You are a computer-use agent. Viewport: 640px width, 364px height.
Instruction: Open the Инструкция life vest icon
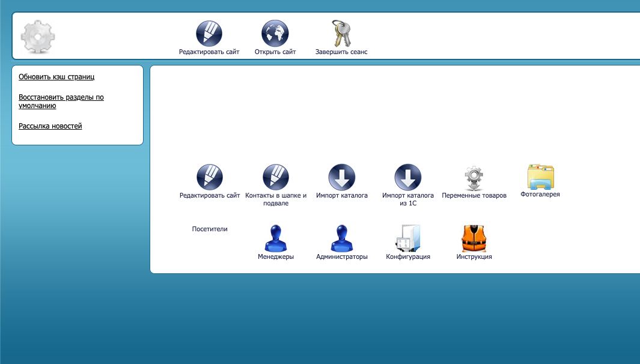click(x=474, y=238)
